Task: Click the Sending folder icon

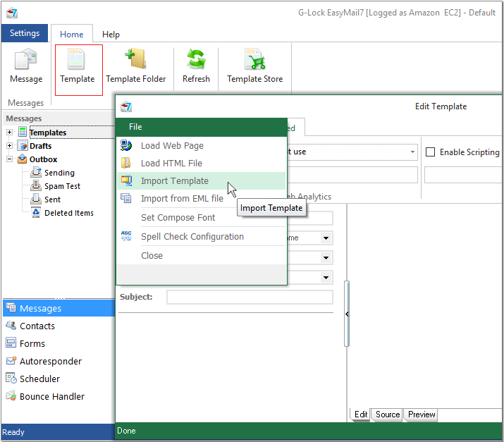Action: [36, 173]
